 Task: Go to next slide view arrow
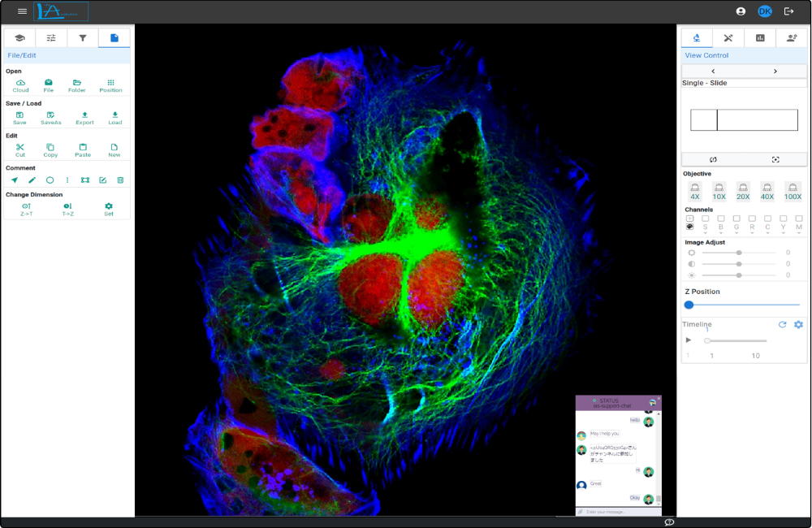[775, 71]
